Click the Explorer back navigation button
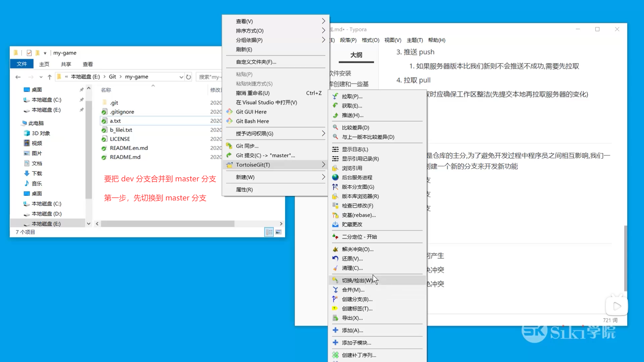This screenshot has width=644, height=362. tap(18, 76)
